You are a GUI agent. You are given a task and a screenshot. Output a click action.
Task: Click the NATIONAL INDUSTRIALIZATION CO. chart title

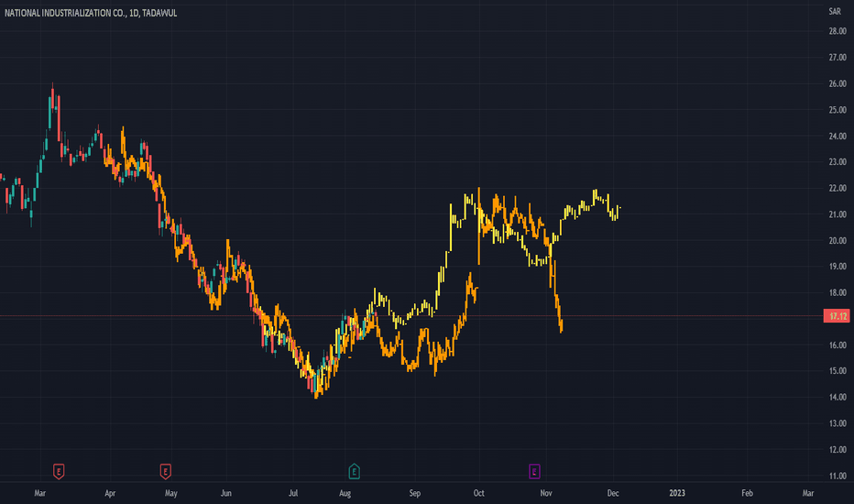(91, 13)
